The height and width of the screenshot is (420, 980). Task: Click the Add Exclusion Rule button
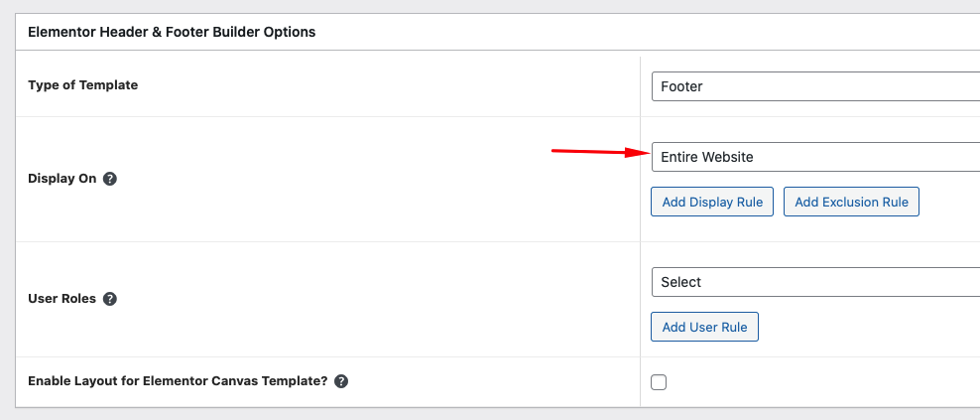[851, 202]
